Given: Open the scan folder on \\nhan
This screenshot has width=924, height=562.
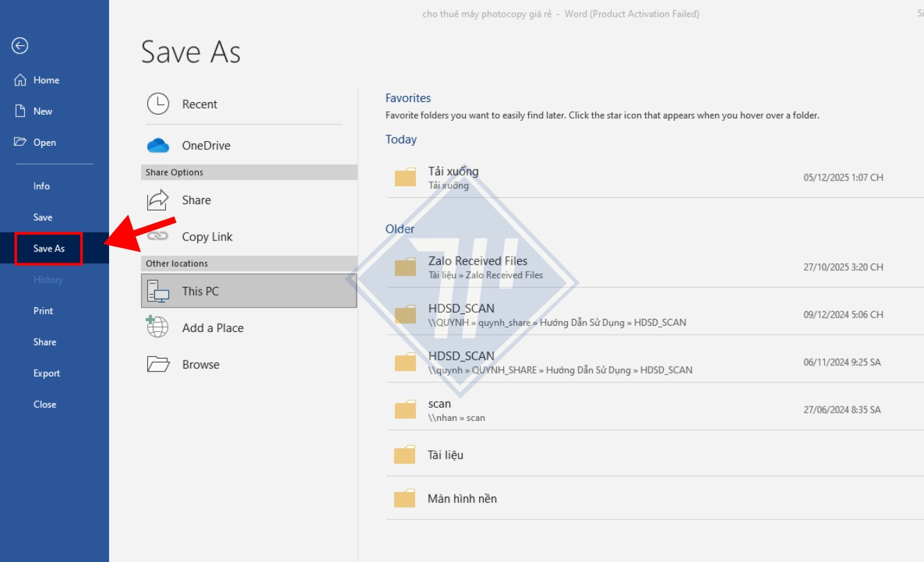Looking at the screenshot, I should tap(655, 410).
